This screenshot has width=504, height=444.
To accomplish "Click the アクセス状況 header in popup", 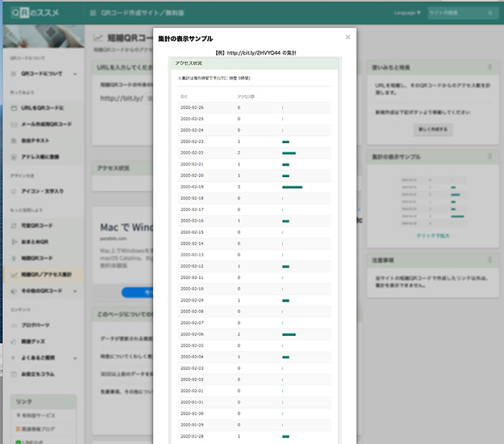I will pyautogui.click(x=255, y=63).
